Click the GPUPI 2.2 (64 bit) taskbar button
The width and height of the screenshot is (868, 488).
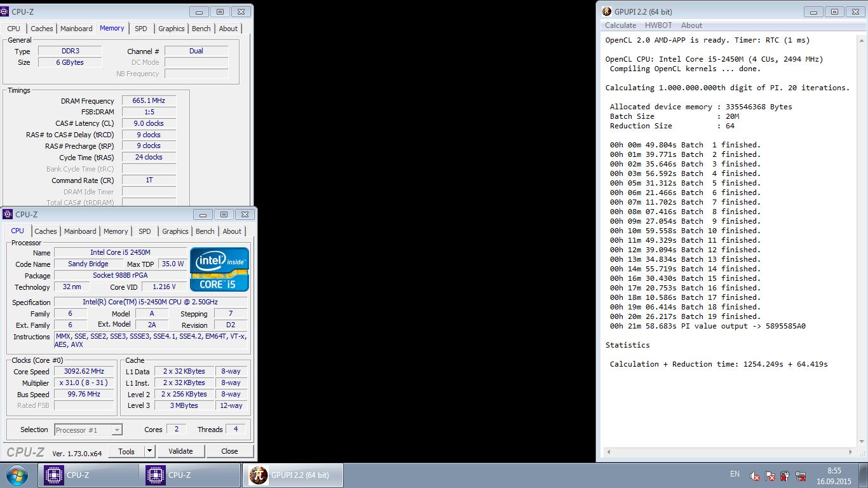click(293, 475)
